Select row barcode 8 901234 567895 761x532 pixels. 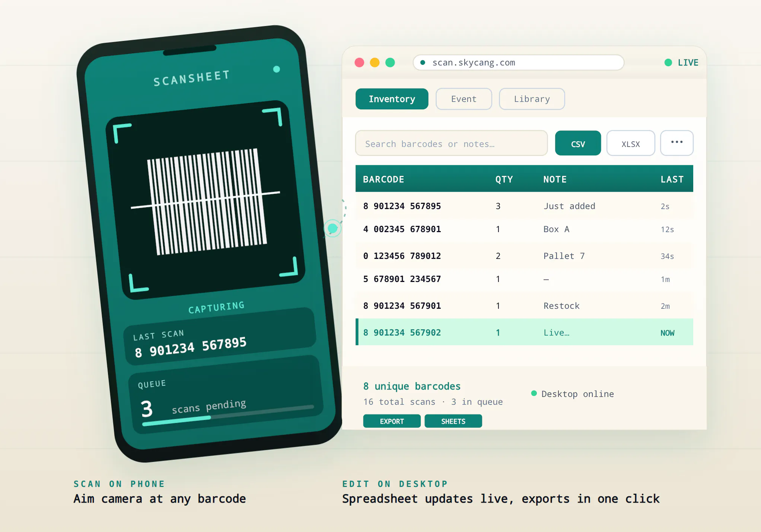524,206
